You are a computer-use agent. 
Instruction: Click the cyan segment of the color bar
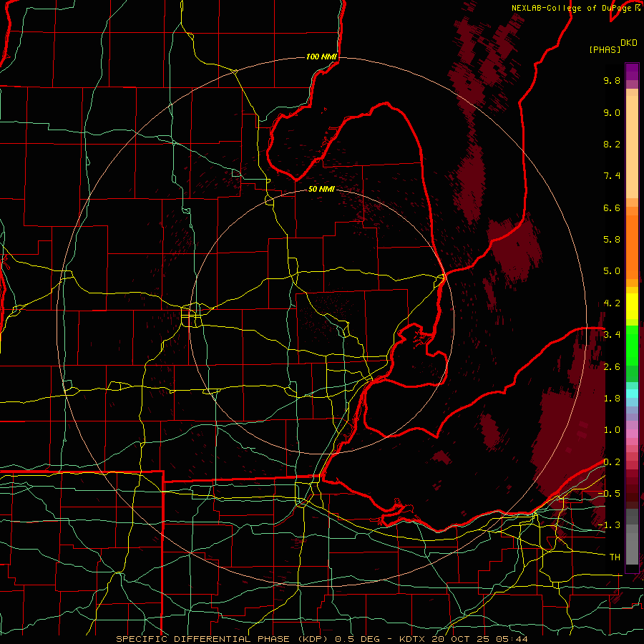click(632, 393)
